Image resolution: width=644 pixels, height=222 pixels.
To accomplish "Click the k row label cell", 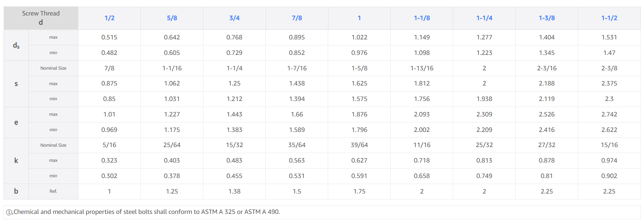I will pyautogui.click(x=16, y=160).
